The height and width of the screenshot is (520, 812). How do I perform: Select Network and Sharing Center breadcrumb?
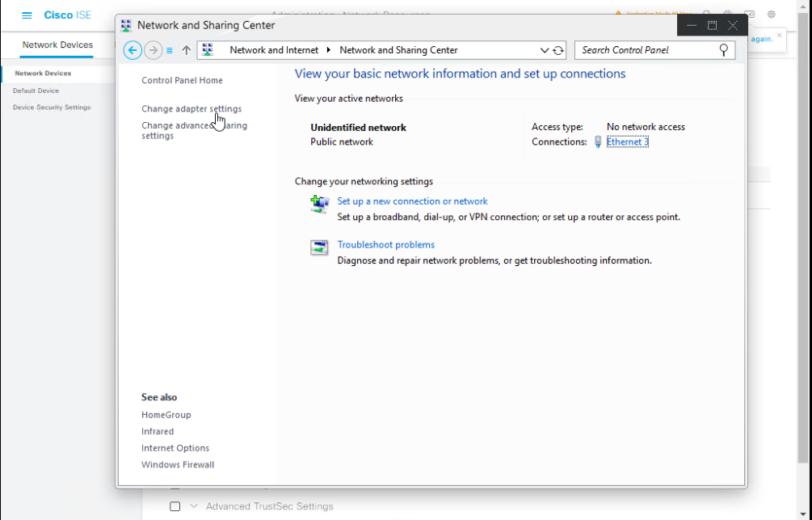click(398, 50)
